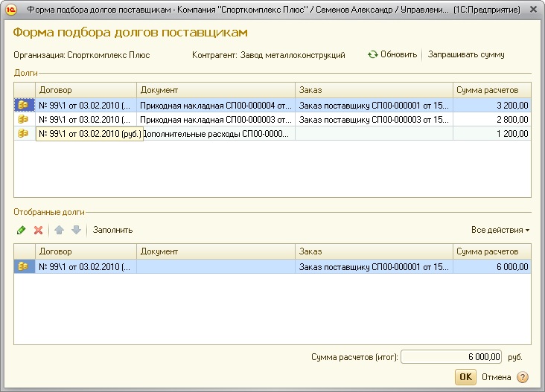
Task: Sort by Договор header in Долги table
Action: click(x=86, y=90)
